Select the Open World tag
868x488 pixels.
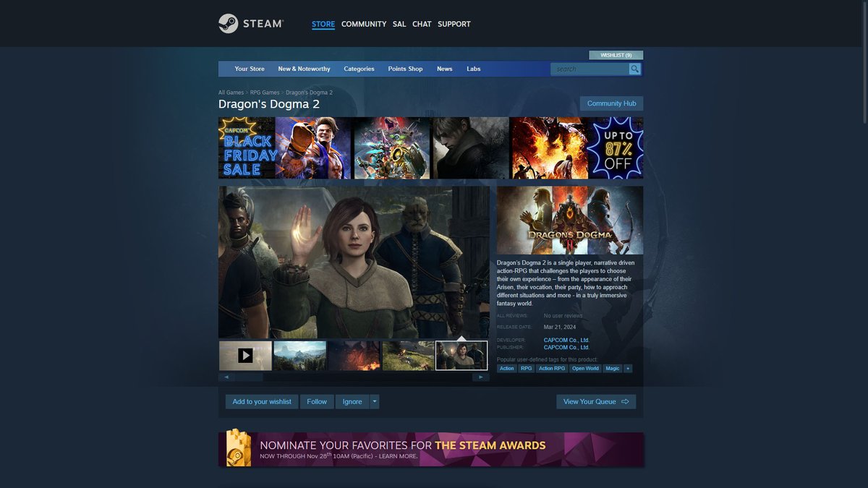click(585, 368)
